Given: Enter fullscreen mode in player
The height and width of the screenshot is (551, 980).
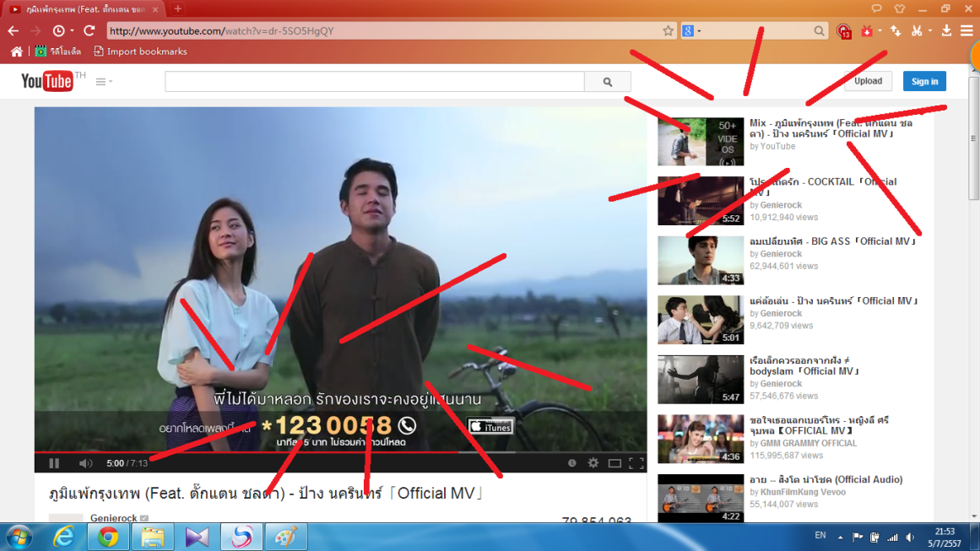Looking at the screenshot, I should [636, 463].
